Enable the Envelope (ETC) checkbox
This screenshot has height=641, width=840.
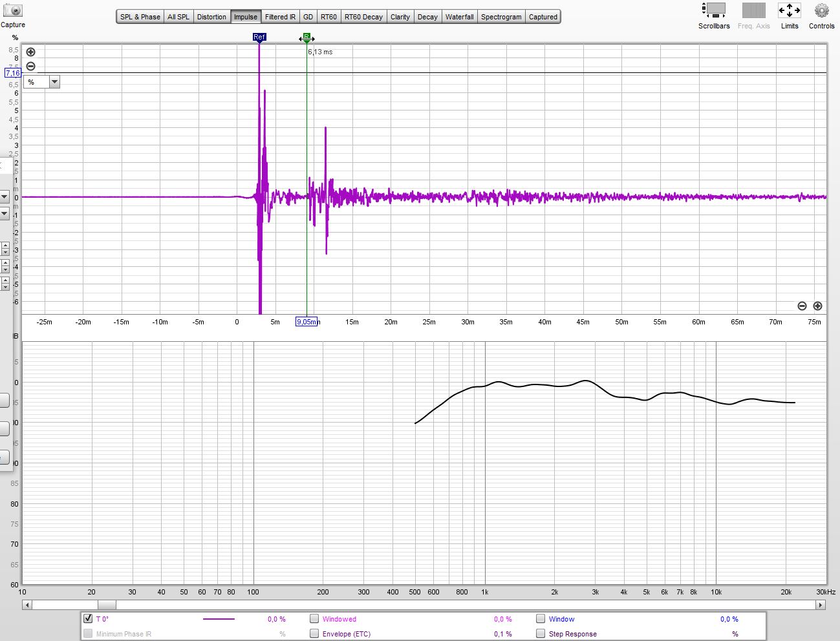click(x=314, y=633)
